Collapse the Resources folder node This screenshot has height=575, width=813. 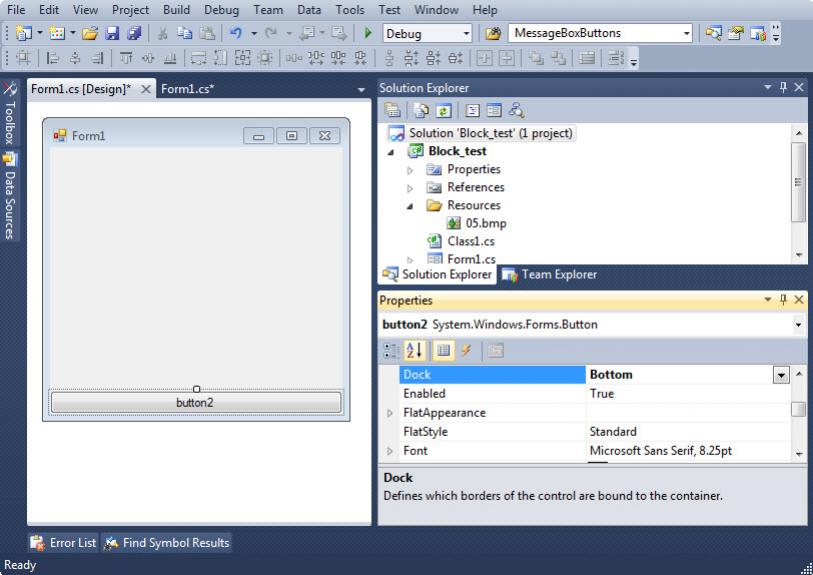tap(410, 206)
